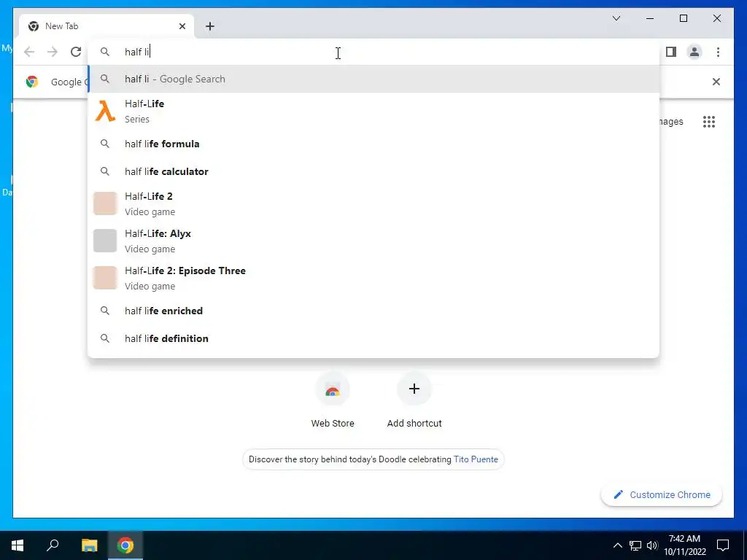Pick Half-Life 2: Episode Three suggestion
This screenshot has height=560, width=747.
(373, 278)
